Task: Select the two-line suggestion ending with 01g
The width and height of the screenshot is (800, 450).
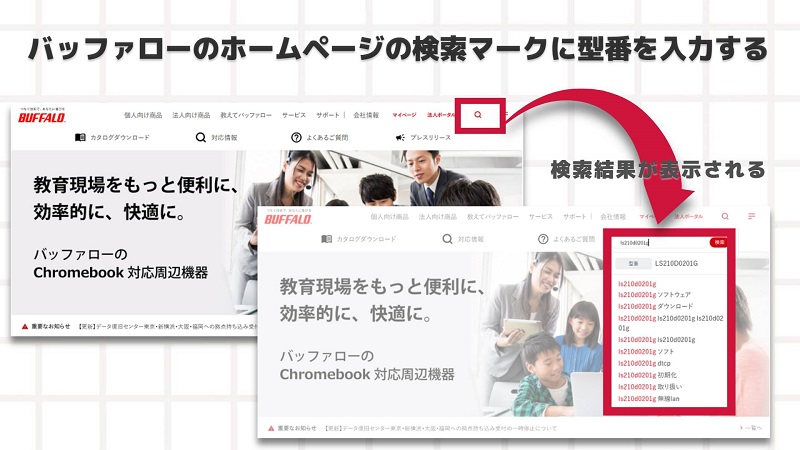Action: tap(670, 323)
